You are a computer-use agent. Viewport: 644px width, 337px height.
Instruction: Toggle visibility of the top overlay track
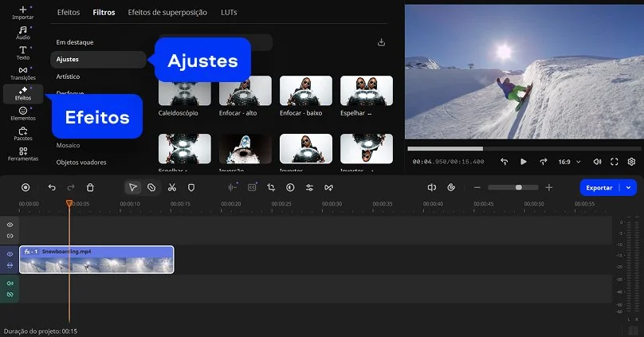(x=10, y=225)
